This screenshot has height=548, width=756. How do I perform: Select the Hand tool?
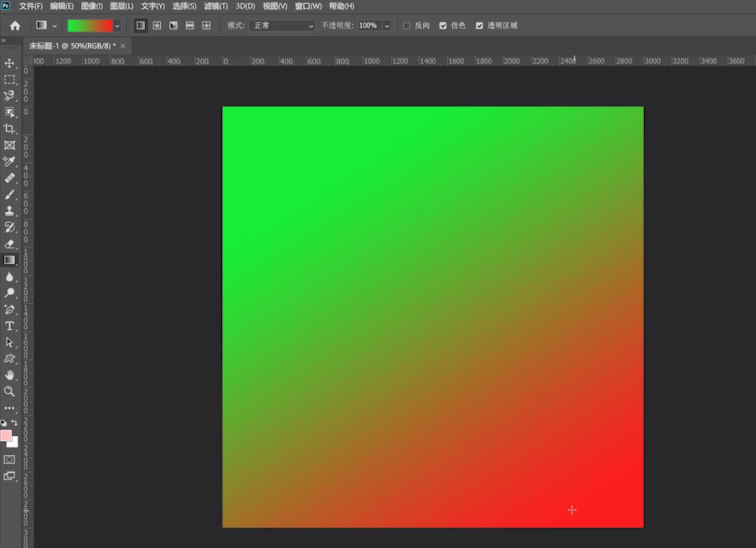pos(9,375)
